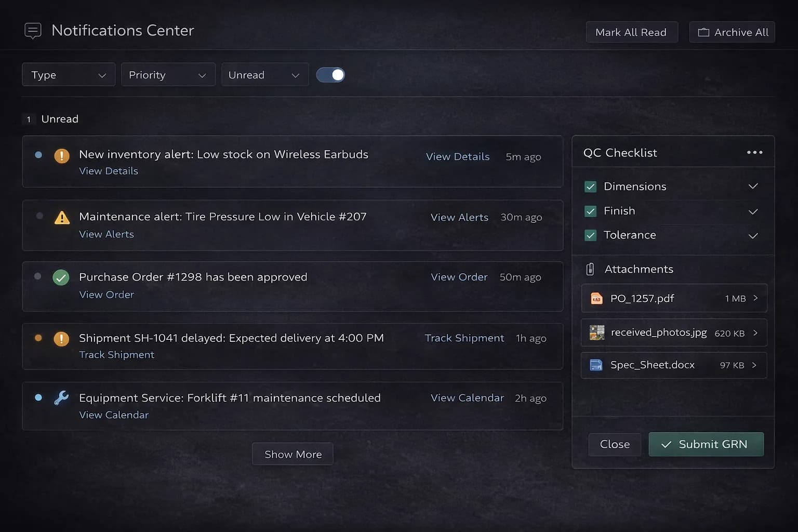798x532 pixels.
Task: Click the wrench icon for Equipment Service
Action: click(x=61, y=398)
